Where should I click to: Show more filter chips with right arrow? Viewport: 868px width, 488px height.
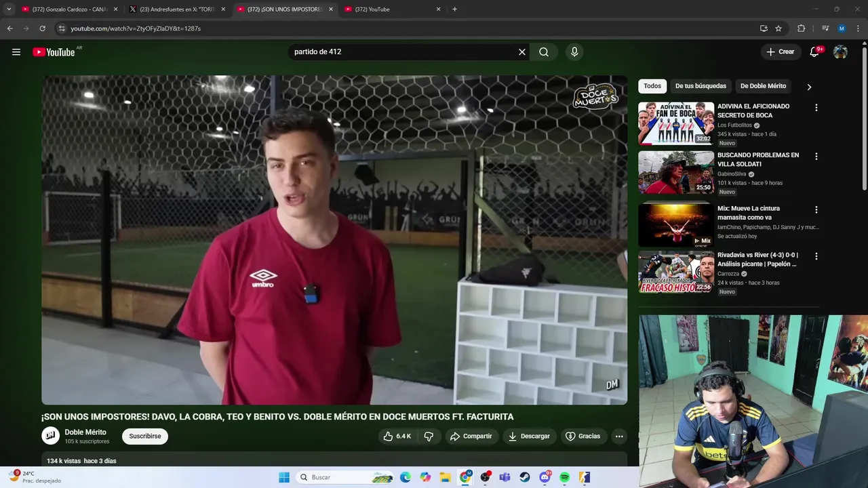point(809,87)
